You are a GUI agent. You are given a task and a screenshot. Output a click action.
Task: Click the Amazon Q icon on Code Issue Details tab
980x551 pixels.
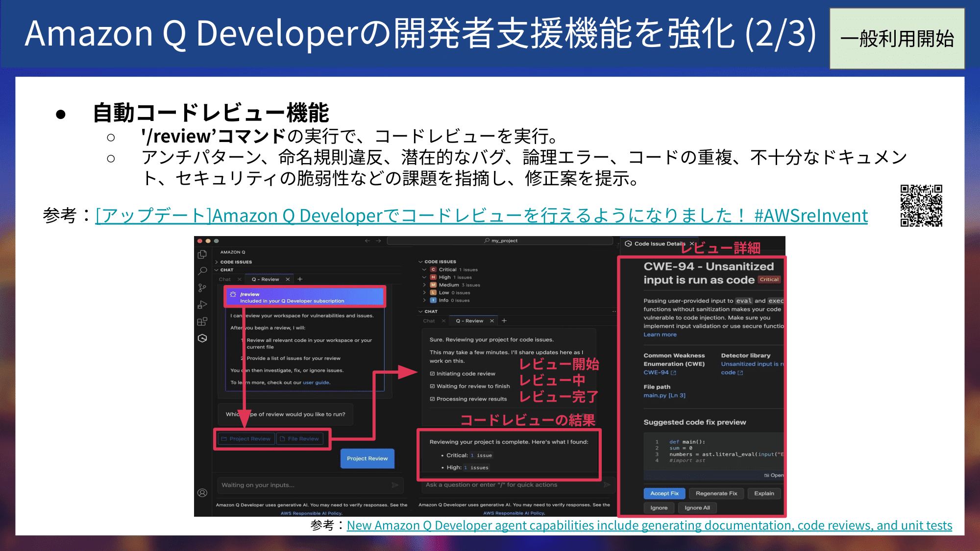[x=628, y=243]
